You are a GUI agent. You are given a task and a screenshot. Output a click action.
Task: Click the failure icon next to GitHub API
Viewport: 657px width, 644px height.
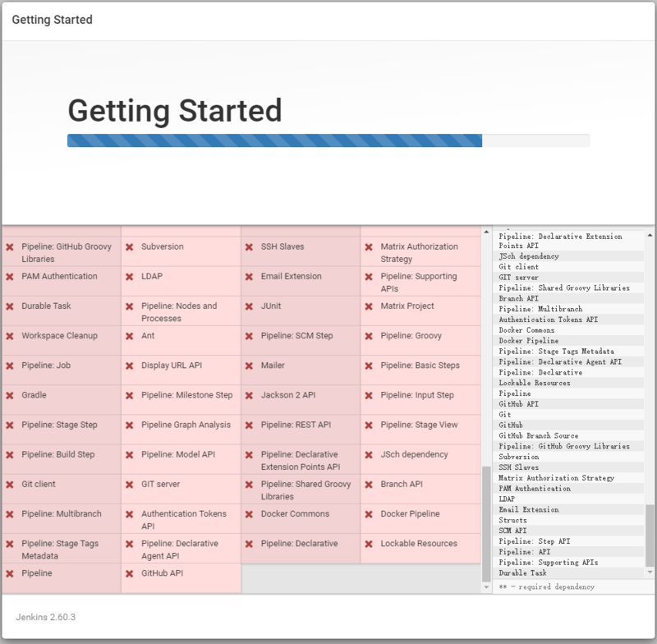(131, 573)
